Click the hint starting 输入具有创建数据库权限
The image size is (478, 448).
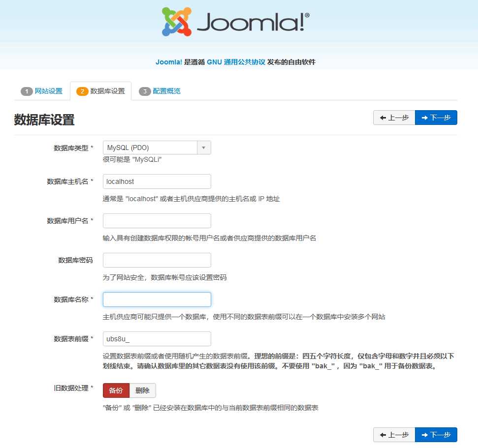(209, 238)
